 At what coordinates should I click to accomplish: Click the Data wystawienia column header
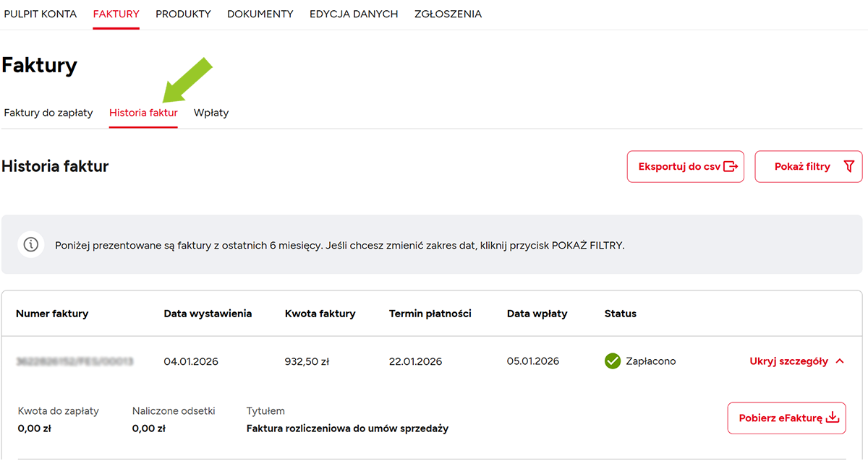click(x=208, y=314)
